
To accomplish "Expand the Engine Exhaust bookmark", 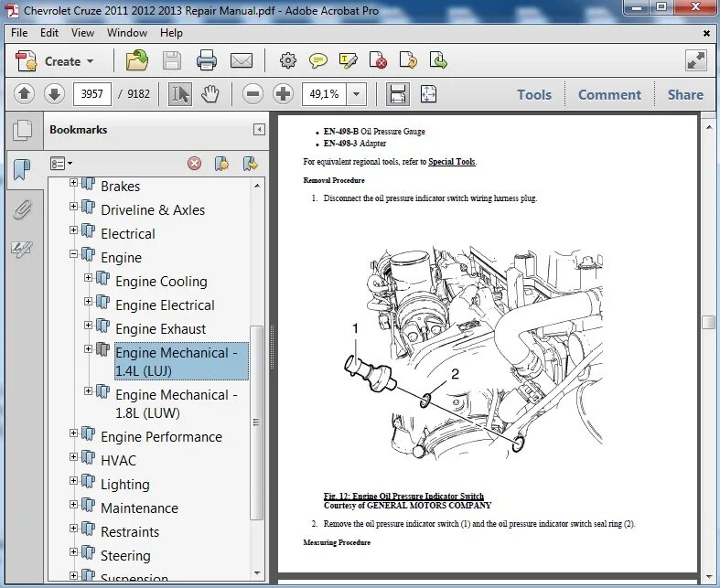I will (88, 325).
